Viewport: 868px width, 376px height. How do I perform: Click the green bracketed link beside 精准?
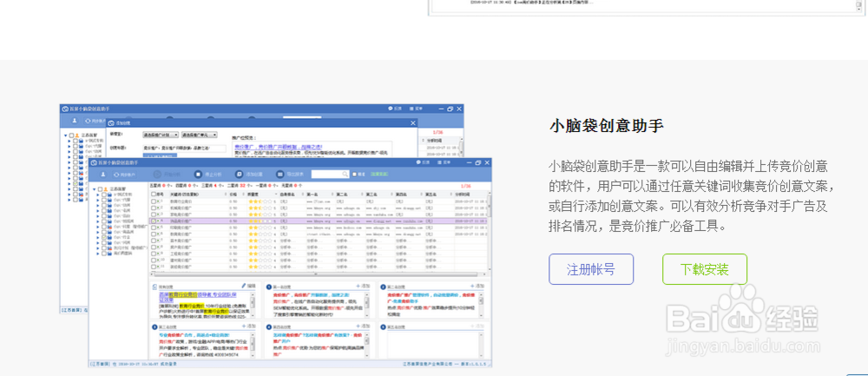[380, 174]
